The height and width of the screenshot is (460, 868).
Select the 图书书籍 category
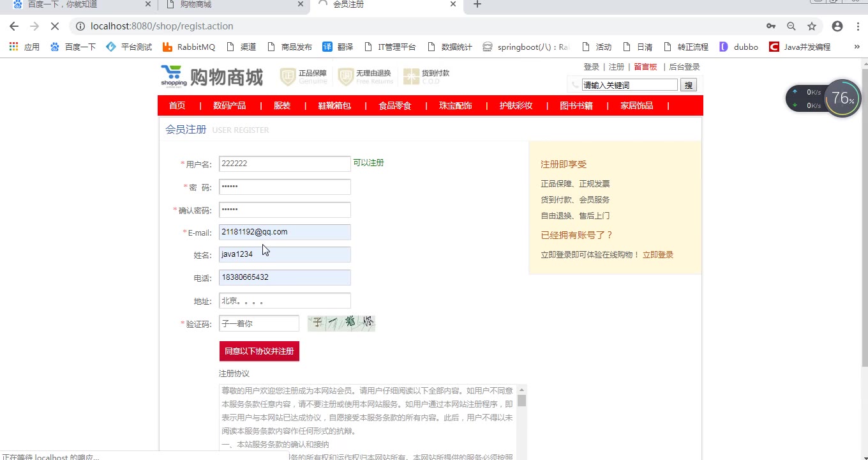576,105
